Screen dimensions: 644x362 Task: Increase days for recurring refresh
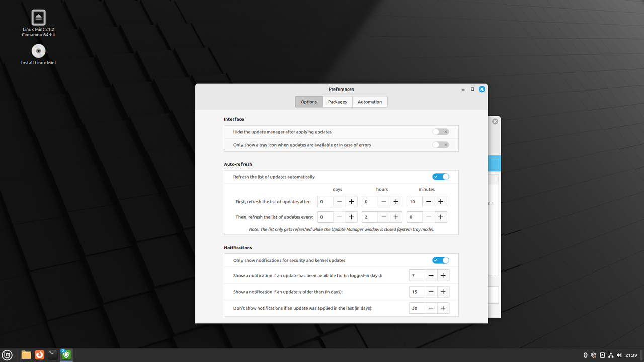pyautogui.click(x=352, y=217)
